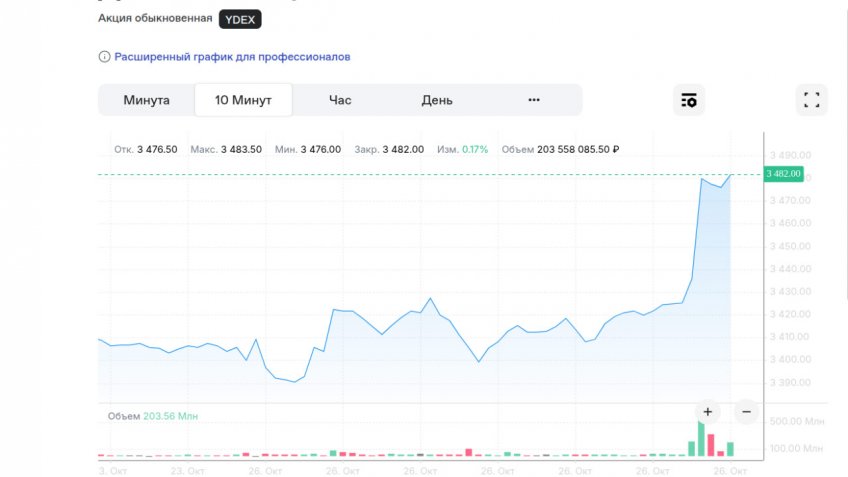
Task: Click the Объем 203.56 Млн volume label
Action: point(153,416)
